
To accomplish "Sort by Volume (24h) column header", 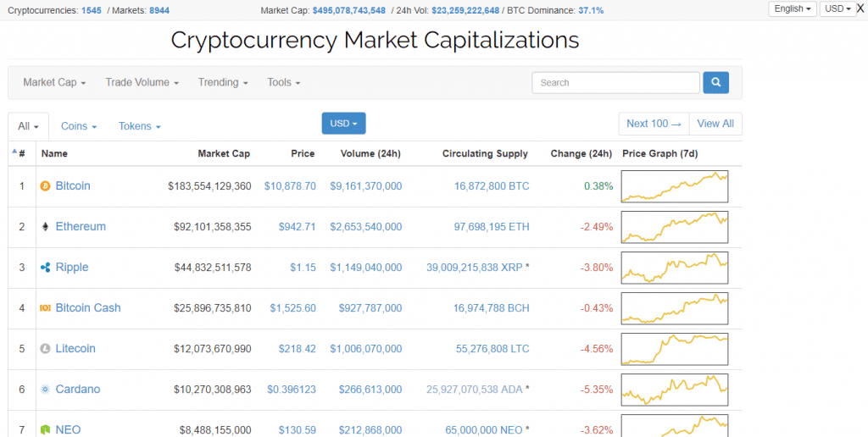I will pyautogui.click(x=370, y=154).
